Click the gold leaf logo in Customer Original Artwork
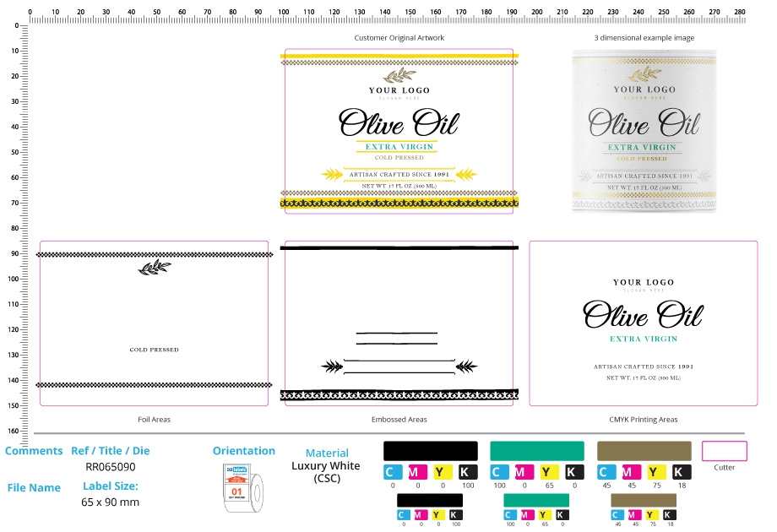This screenshot has height=532, width=777. [399, 75]
